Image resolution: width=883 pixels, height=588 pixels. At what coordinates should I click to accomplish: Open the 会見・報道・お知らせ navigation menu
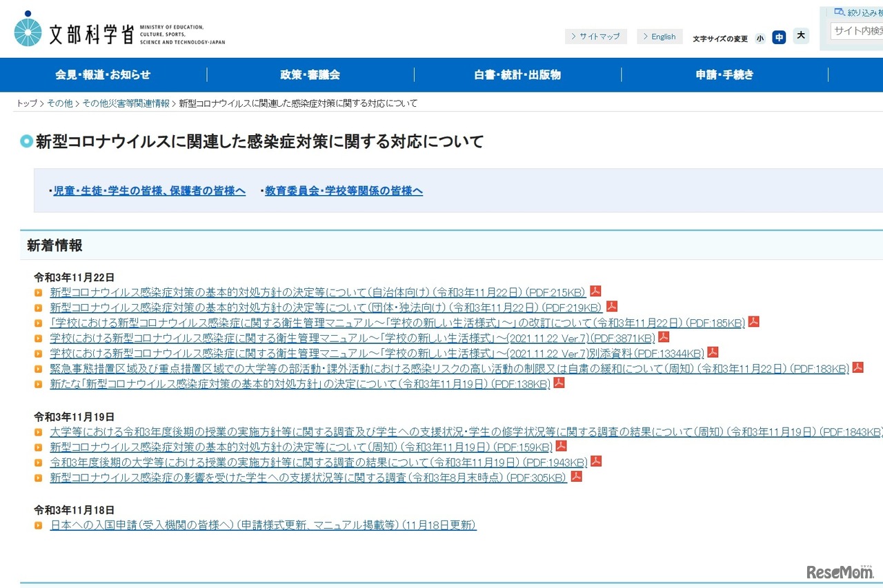103,75
